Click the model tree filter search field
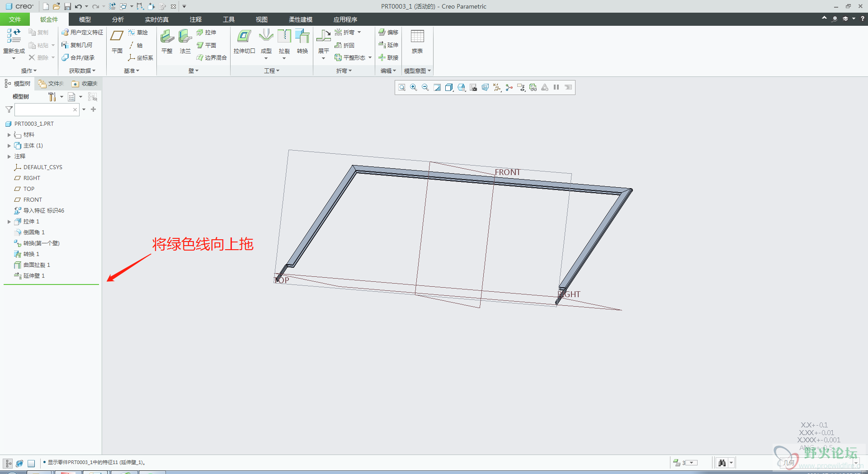This screenshot has height=474, width=868. (43, 109)
